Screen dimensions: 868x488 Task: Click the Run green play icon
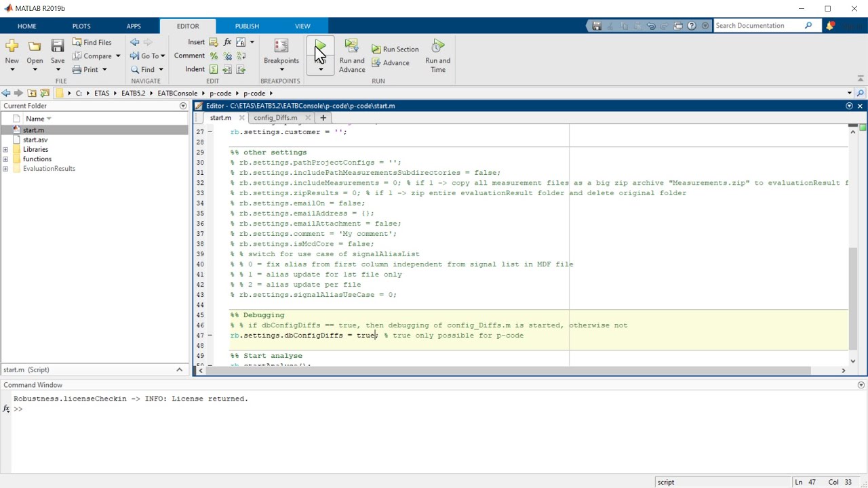click(320, 46)
